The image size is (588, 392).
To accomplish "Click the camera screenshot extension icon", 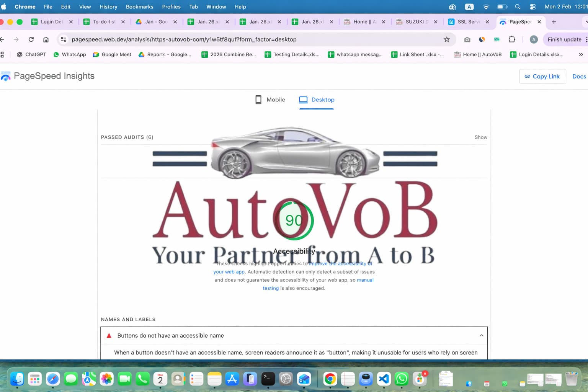I will coord(467,39).
